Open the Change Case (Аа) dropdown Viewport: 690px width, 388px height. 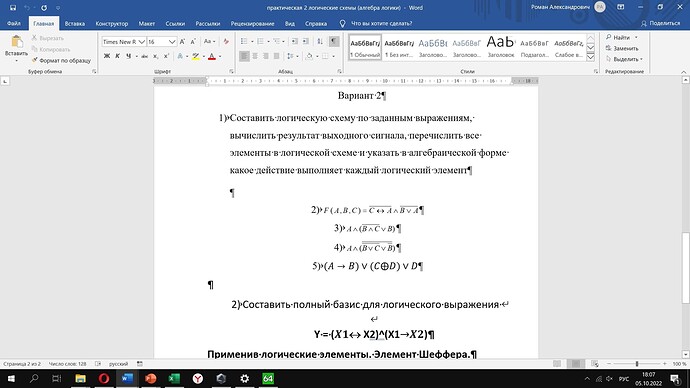pyautogui.click(x=209, y=42)
